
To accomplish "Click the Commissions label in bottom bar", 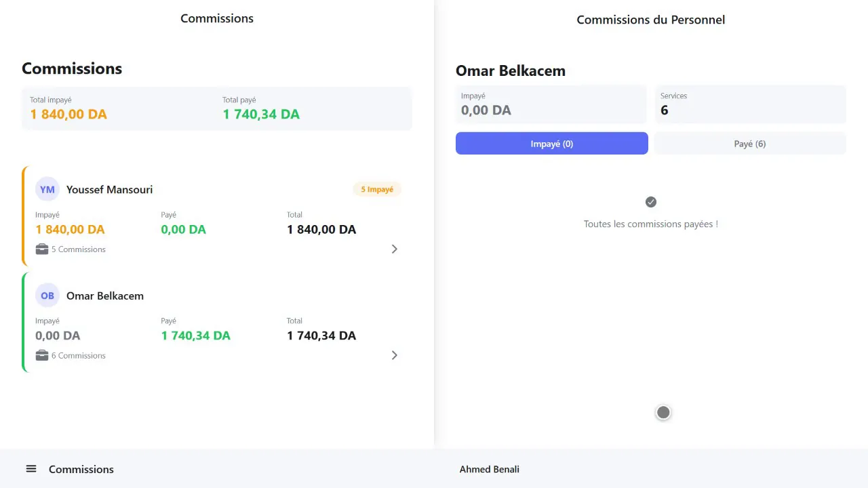I will (x=81, y=469).
